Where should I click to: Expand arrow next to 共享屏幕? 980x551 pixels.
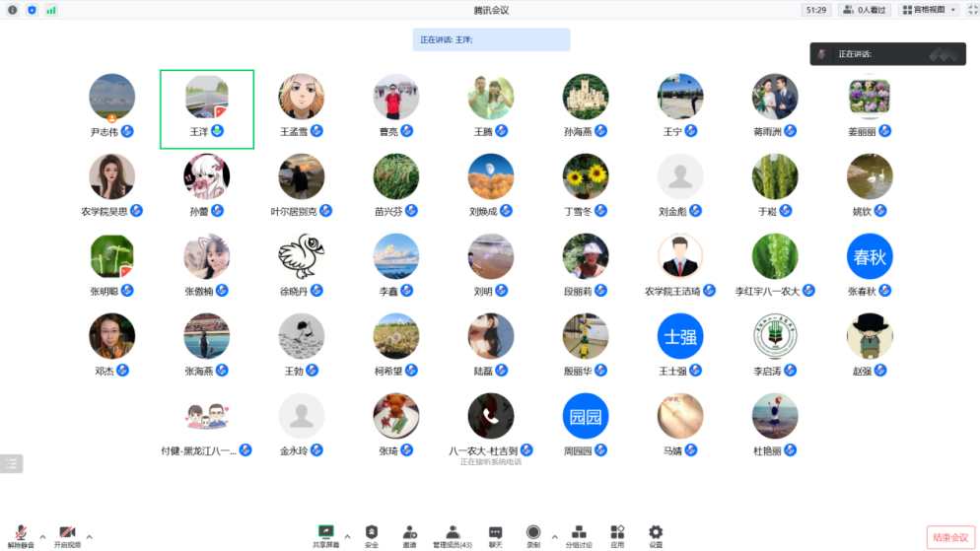(x=347, y=537)
